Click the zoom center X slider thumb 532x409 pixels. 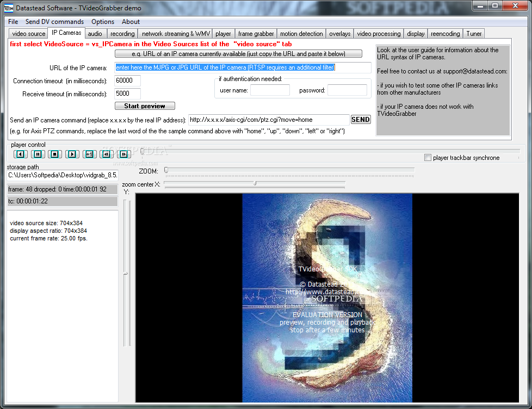pyautogui.click(x=255, y=183)
